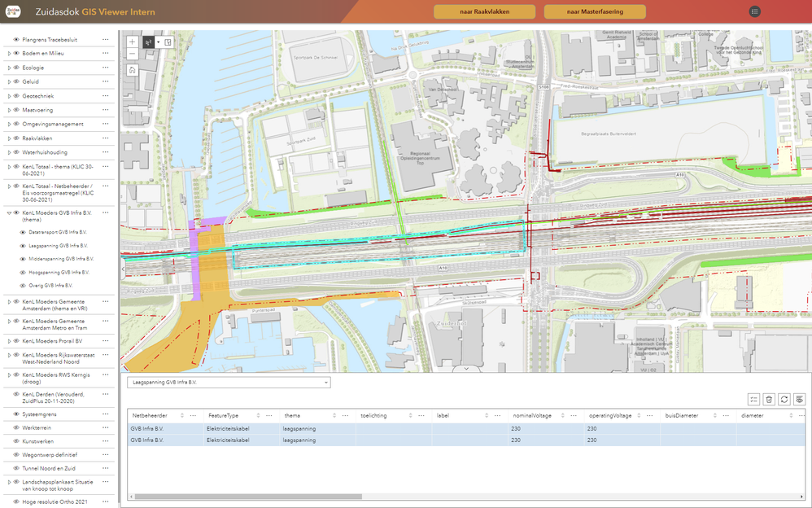This screenshot has width=812, height=508.
Task: Click the clear selection map tool
Action: coord(168,42)
